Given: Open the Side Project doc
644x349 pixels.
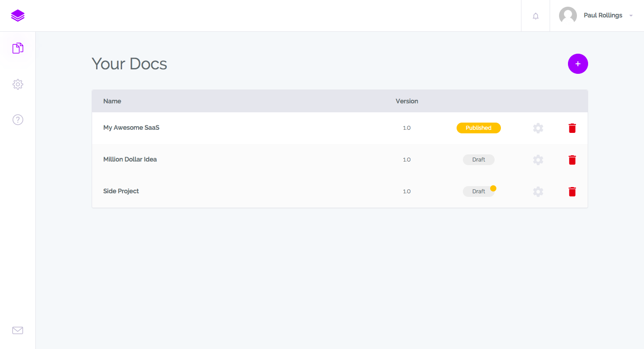Looking at the screenshot, I should (x=121, y=191).
